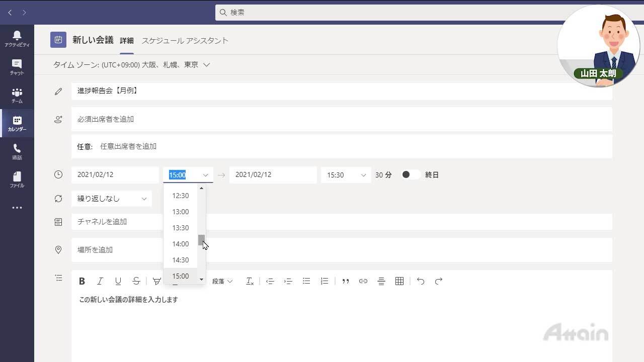The width and height of the screenshot is (644, 362).
Task: Open Chat from the left sidebar
Action: pos(17,66)
